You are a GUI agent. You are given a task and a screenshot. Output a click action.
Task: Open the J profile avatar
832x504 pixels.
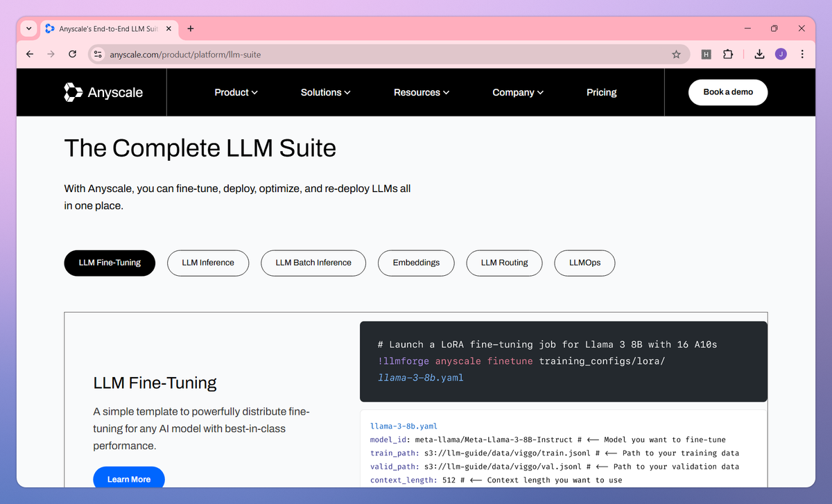pos(781,54)
